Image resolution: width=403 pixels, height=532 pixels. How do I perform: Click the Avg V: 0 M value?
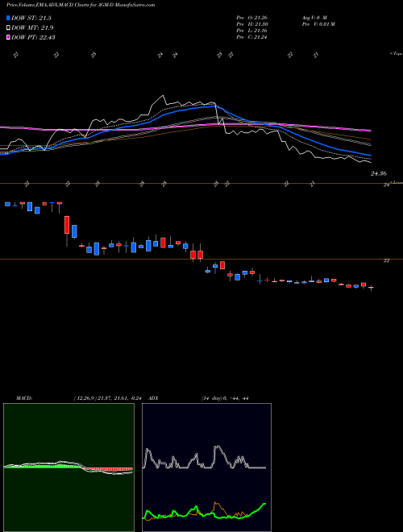[x=314, y=17]
